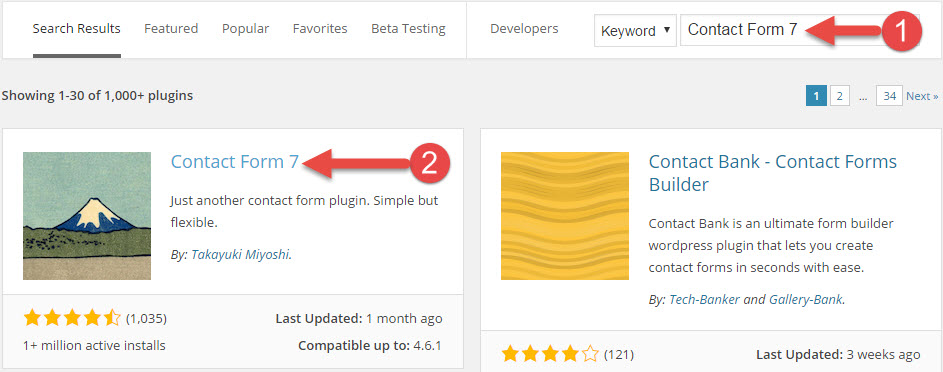The image size is (943, 372).
Task: Visit the Tech-Banker author link
Action: 704,299
